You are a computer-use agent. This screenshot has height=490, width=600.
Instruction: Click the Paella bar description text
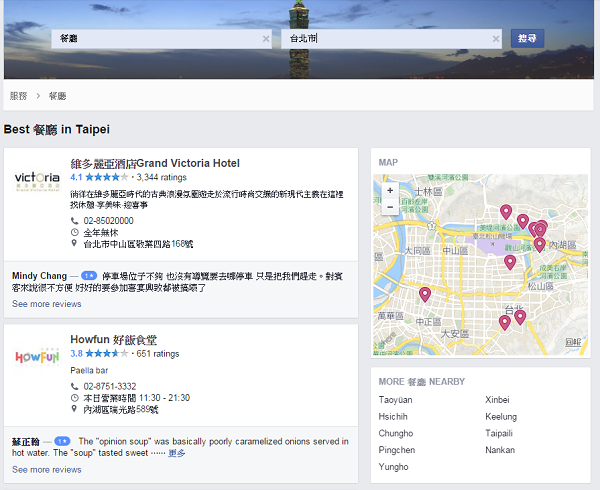point(89,370)
